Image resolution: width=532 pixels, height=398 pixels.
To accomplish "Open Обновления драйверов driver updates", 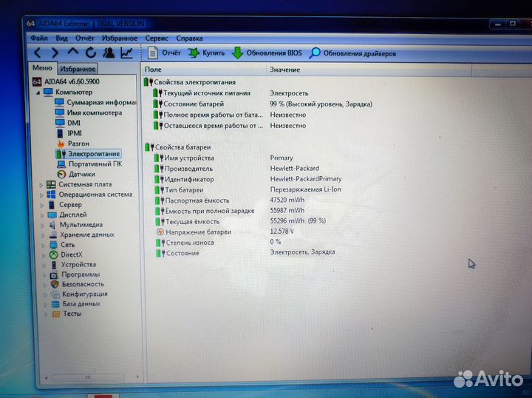I will tap(352, 54).
